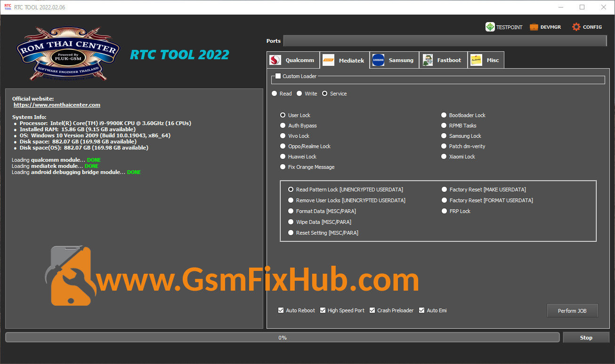Choose Factory Reset [MAKE USERDATA]
The width and height of the screenshot is (615, 364).
point(445,190)
